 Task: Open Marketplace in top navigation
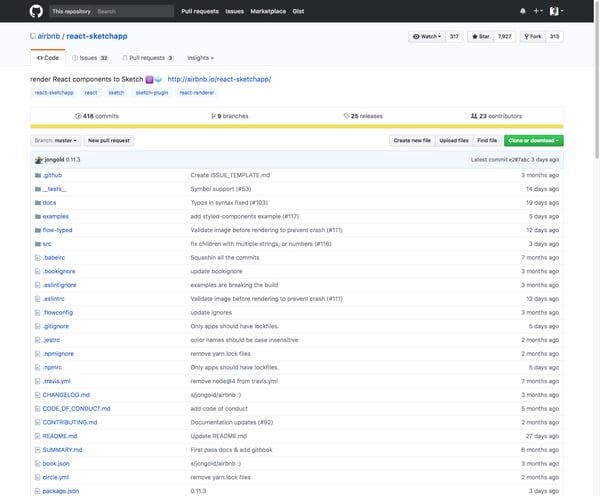pos(268,11)
